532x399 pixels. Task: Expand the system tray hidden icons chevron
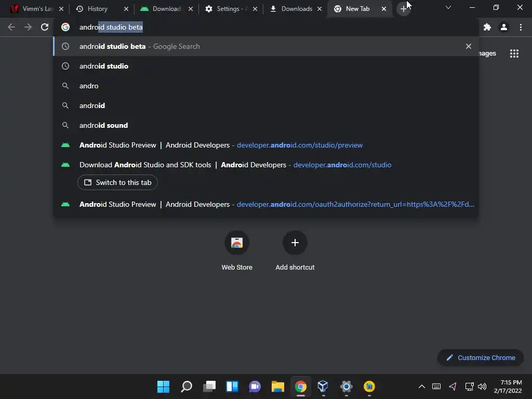(x=421, y=387)
